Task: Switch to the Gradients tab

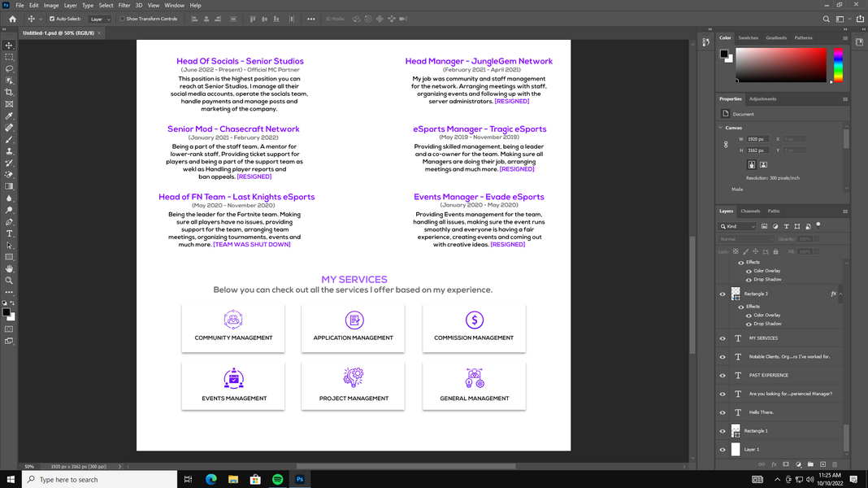Action: (775, 37)
